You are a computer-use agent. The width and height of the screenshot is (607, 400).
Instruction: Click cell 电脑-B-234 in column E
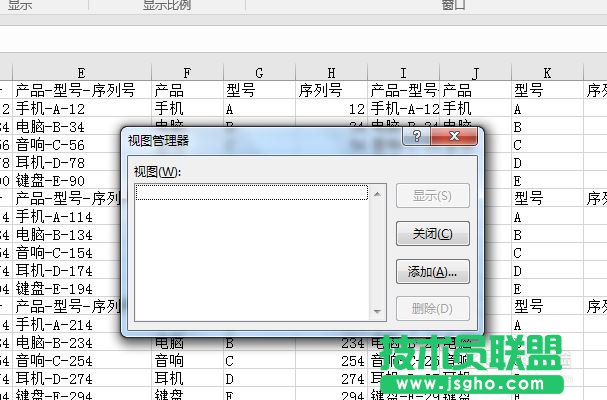(x=82, y=343)
